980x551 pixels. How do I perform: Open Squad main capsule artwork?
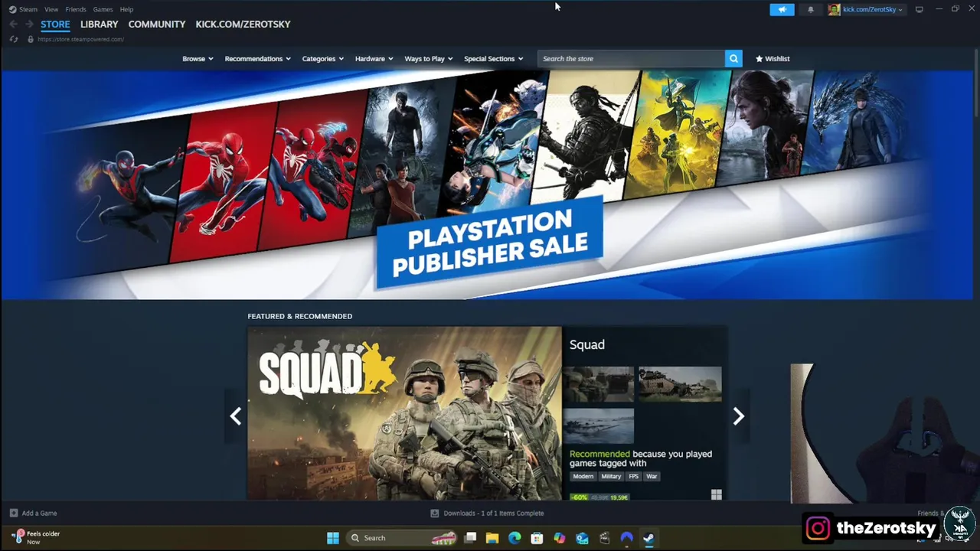(404, 413)
